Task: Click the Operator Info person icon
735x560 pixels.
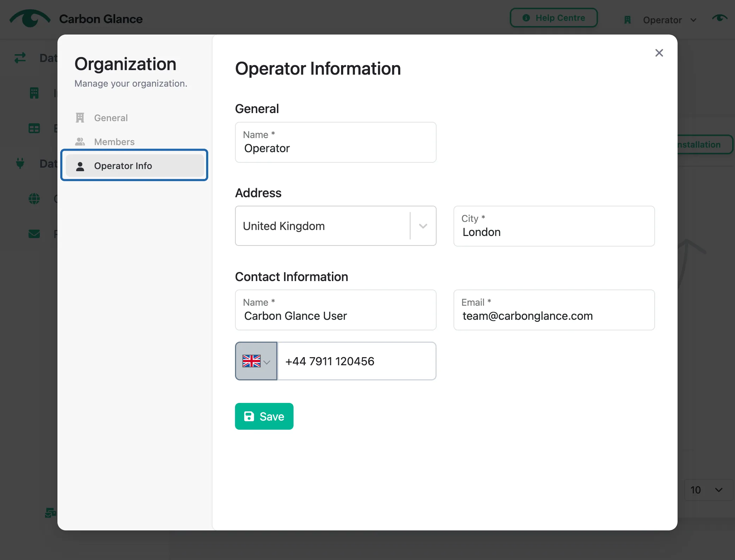Action: [x=80, y=166]
